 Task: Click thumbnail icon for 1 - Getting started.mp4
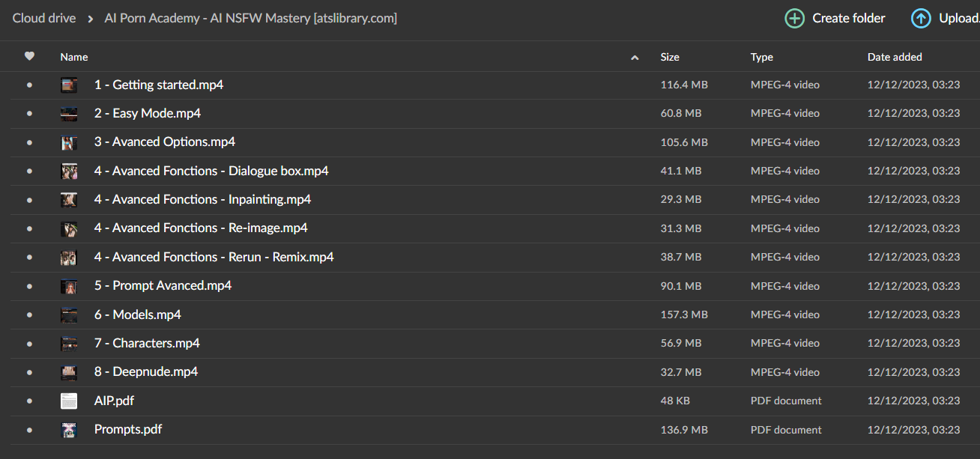point(69,85)
